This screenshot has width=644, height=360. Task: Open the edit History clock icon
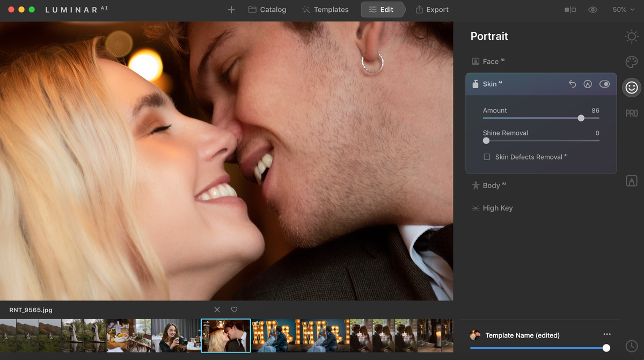point(632,346)
